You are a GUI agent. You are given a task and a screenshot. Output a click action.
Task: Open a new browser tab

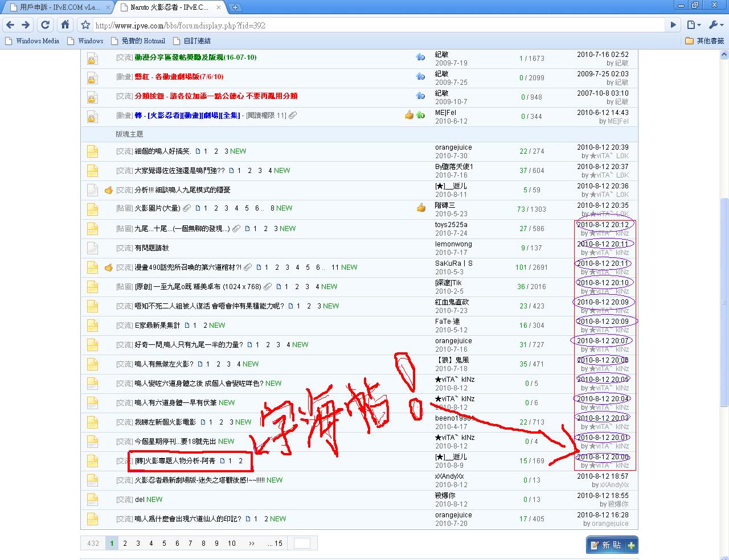coord(235,7)
